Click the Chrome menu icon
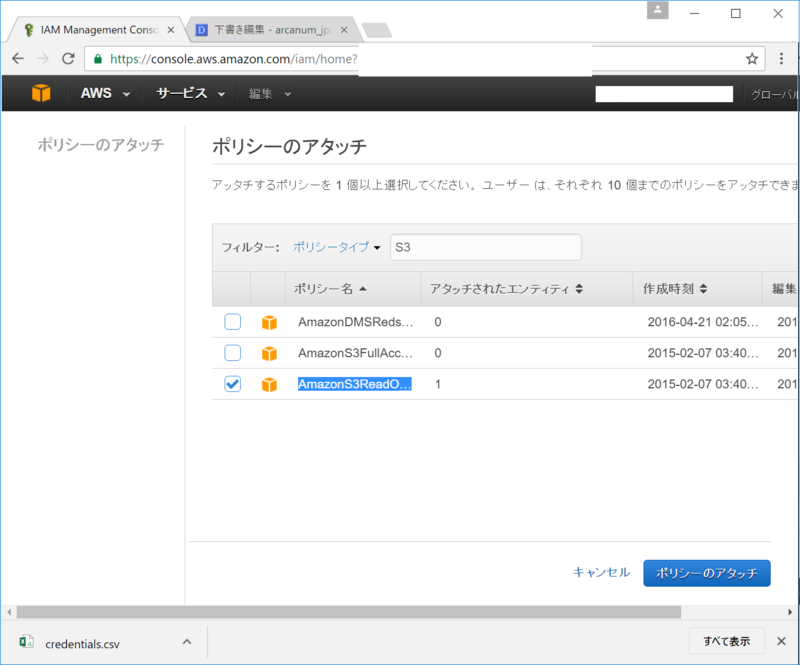The image size is (800, 665). (783, 59)
